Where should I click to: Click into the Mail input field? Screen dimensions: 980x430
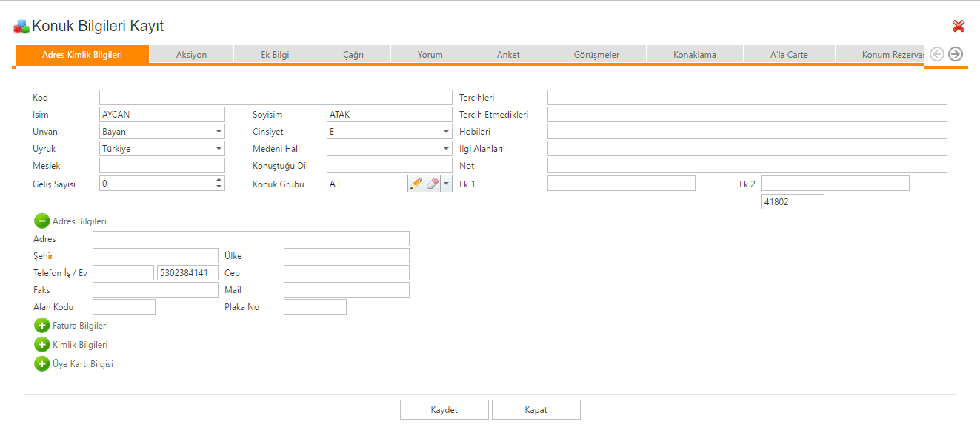[x=346, y=290]
